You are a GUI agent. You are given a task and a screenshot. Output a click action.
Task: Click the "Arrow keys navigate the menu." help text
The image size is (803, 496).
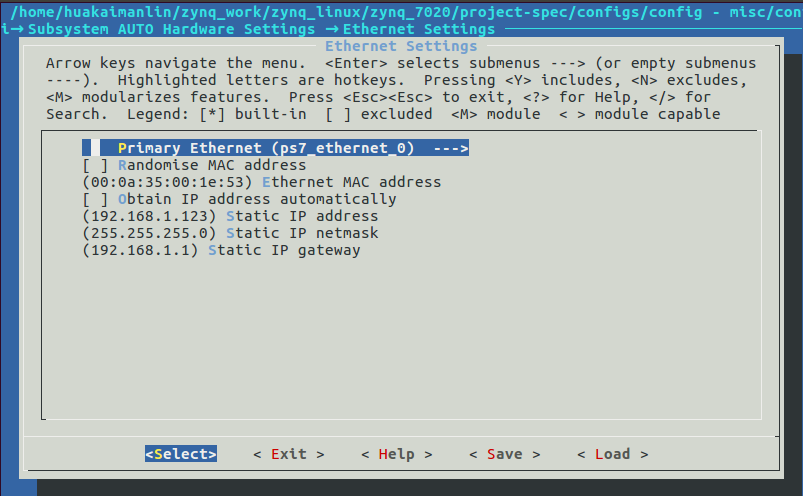coord(176,63)
